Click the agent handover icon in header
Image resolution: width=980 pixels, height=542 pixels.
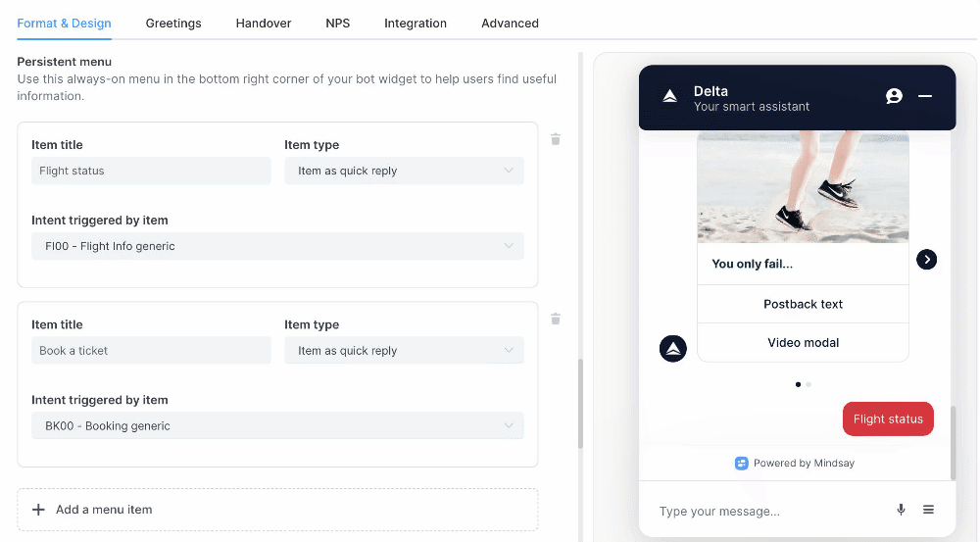point(894,96)
